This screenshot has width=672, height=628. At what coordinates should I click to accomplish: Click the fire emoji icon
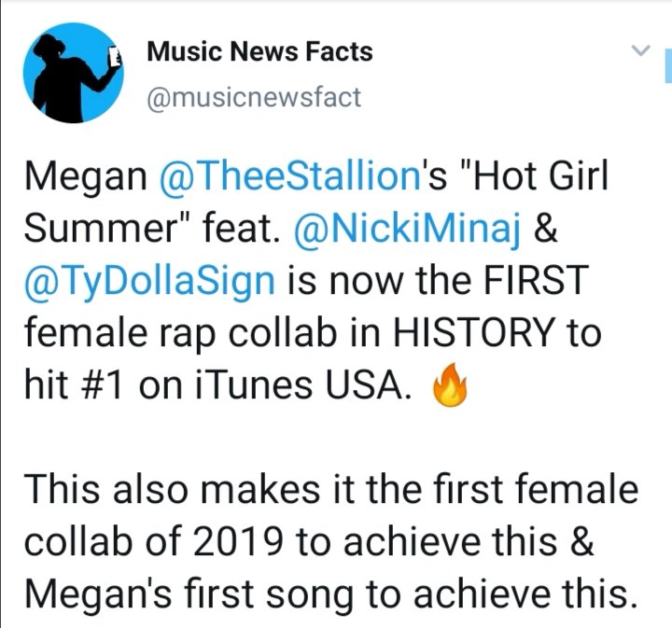pyautogui.click(x=448, y=386)
